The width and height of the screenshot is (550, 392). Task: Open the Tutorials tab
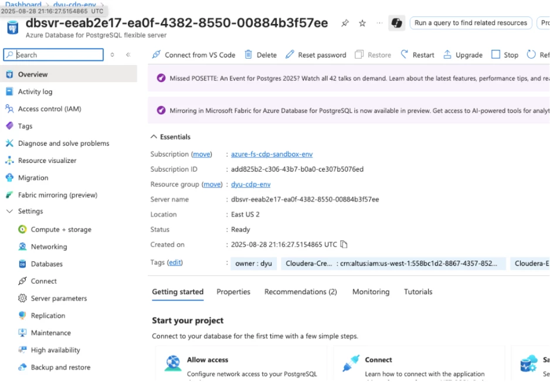click(418, 292)
